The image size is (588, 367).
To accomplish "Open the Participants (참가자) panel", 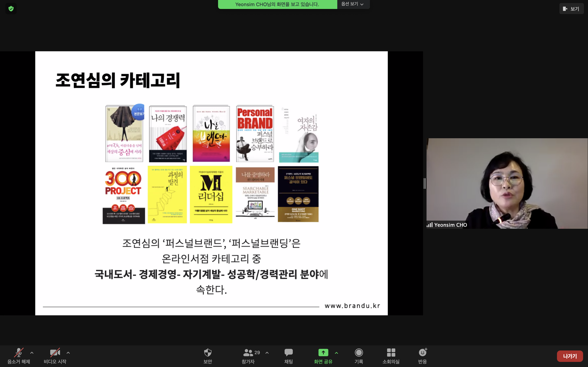I will (248, 353).
